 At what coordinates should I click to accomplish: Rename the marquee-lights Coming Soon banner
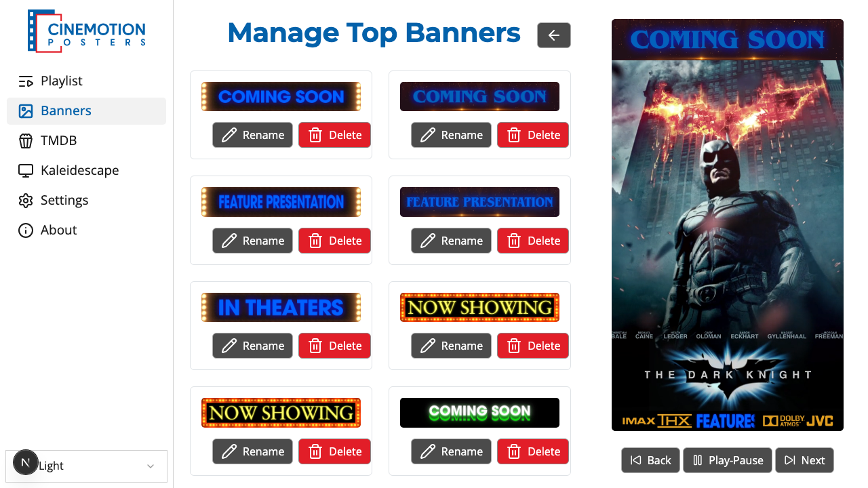click(x=252, y=135)
